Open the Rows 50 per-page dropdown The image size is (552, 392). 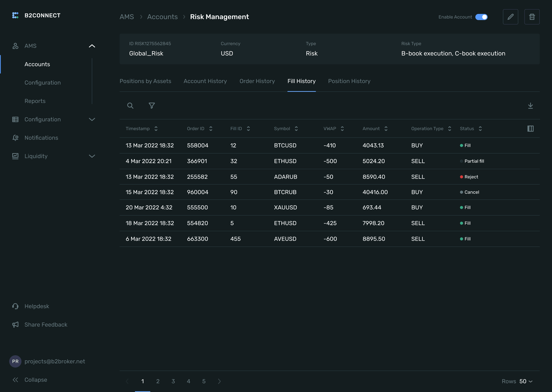pos(526,381)
